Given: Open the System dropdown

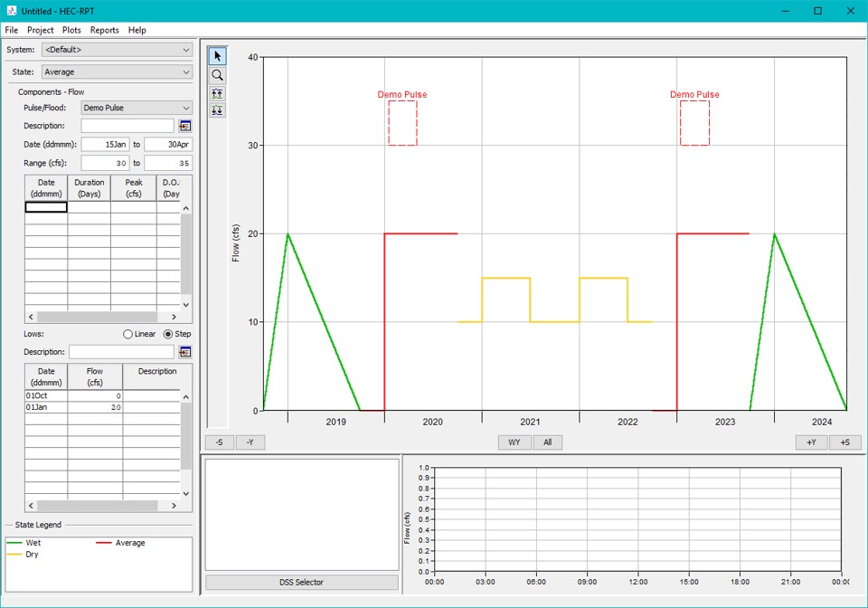Looking at the screenshot, I should (118, 50).
